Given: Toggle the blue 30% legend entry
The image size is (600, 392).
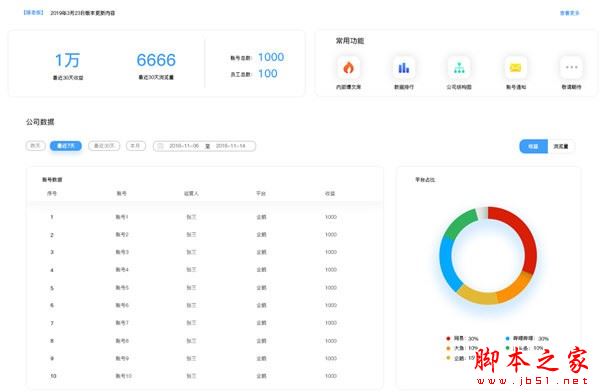Looking at the screenshot, I should click(x=527, y=338).
